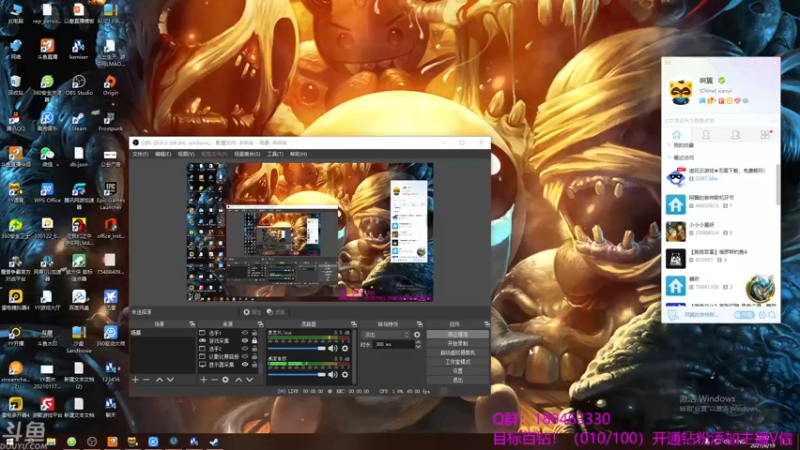Open desktop audio mixer settings gear

345,374
